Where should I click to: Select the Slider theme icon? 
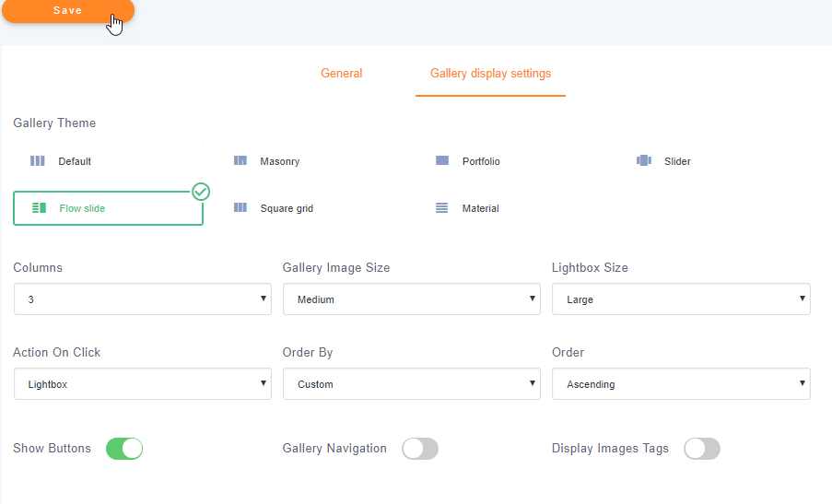pyautogui.click(x=644, y=161)
